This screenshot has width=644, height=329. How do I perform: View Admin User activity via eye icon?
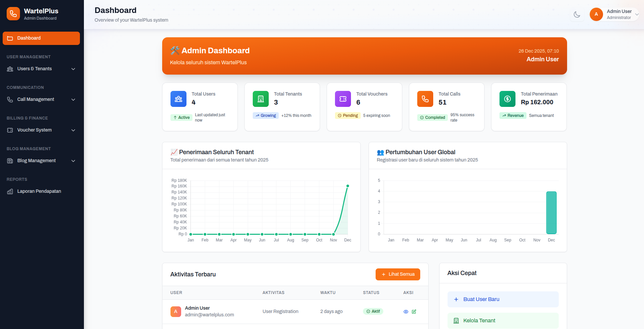406,311
